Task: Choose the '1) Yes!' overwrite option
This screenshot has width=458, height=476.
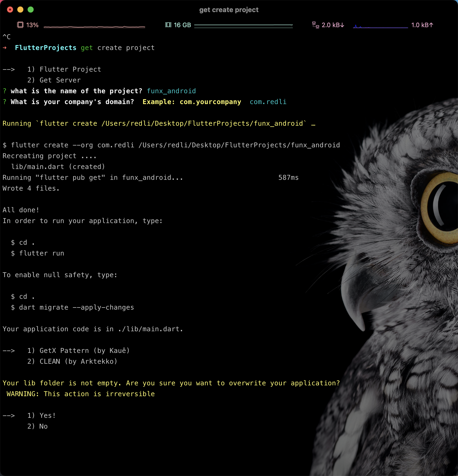Action: (x=41, y=416)
